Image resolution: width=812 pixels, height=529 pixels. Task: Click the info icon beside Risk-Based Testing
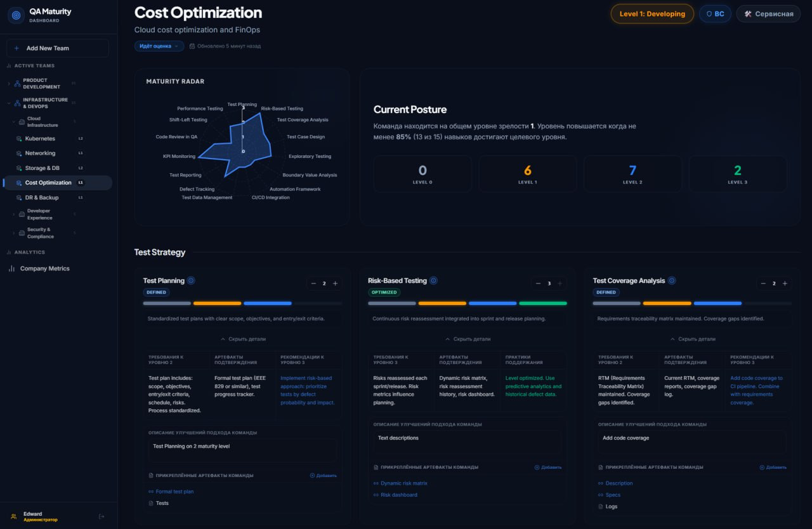(433, 280)
